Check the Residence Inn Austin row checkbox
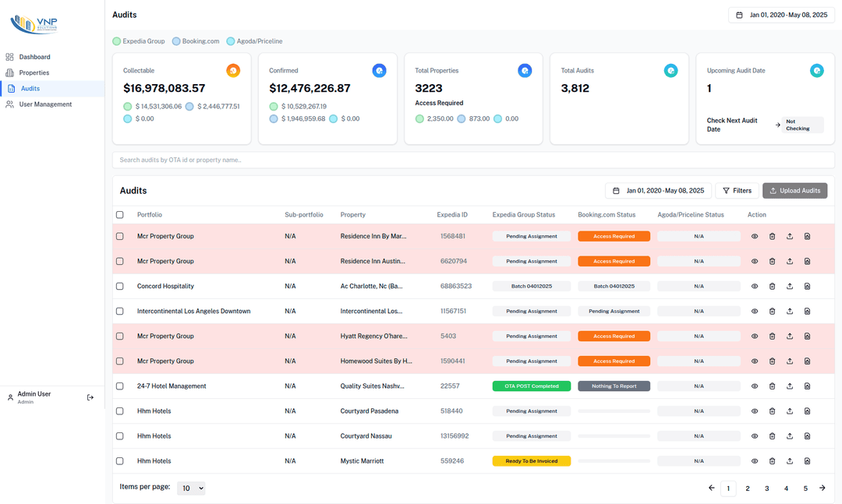Viewport: 842px width, 504px height. [120, 262]
